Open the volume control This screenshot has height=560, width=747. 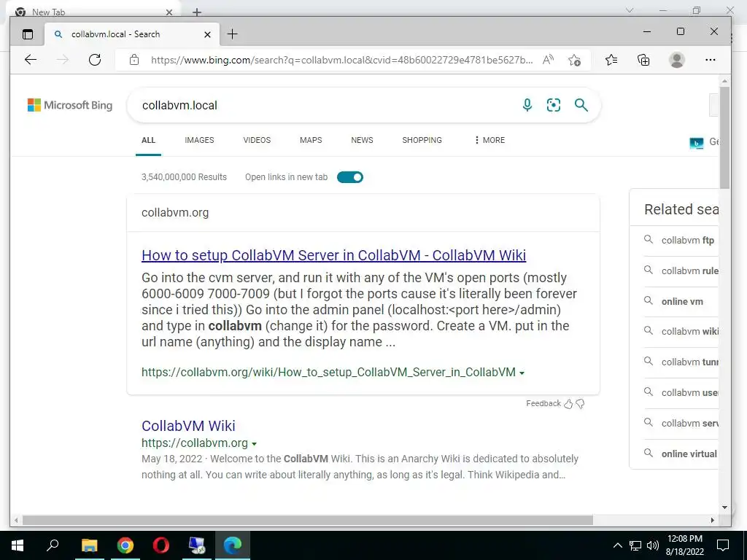pyautogui.click(x=652, y=545)
